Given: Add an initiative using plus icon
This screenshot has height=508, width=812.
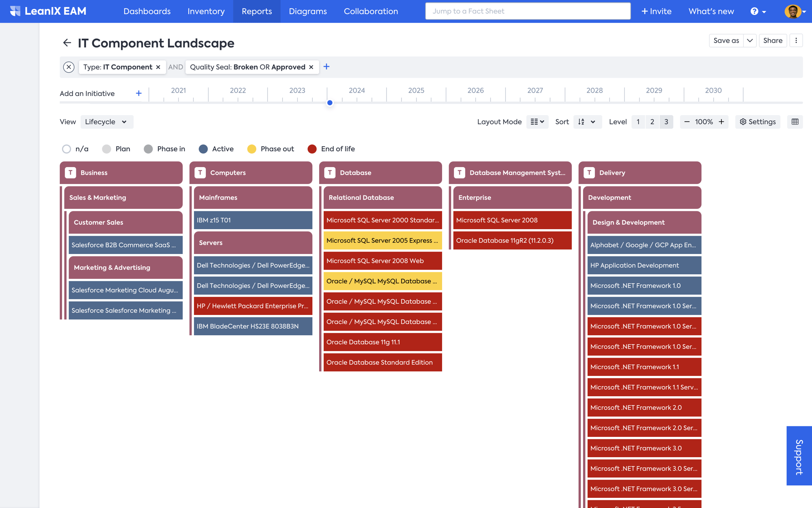Looking at the screenshot, I should [x=138, y=93].
